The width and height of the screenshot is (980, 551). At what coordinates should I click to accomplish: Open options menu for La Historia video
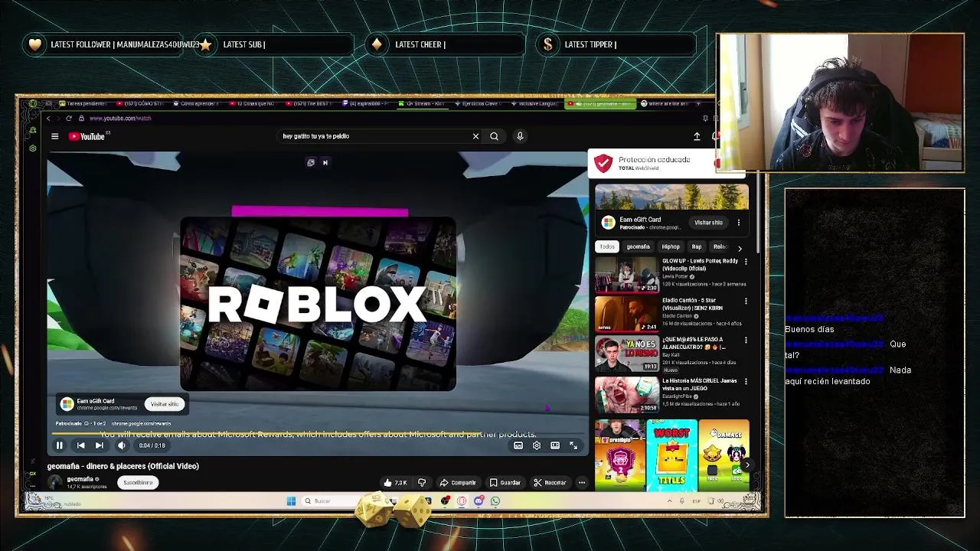(746, 380)
